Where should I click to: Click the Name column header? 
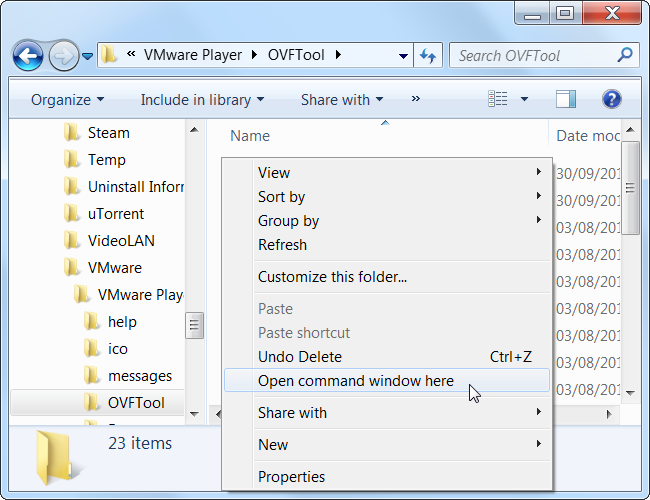tap(250, 136)
